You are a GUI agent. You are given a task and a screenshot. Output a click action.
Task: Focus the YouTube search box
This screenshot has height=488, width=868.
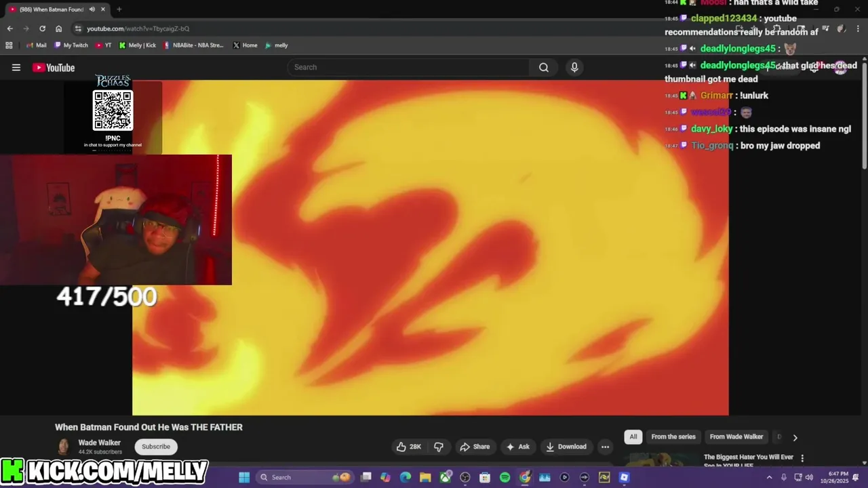click(x=408, y=67)
